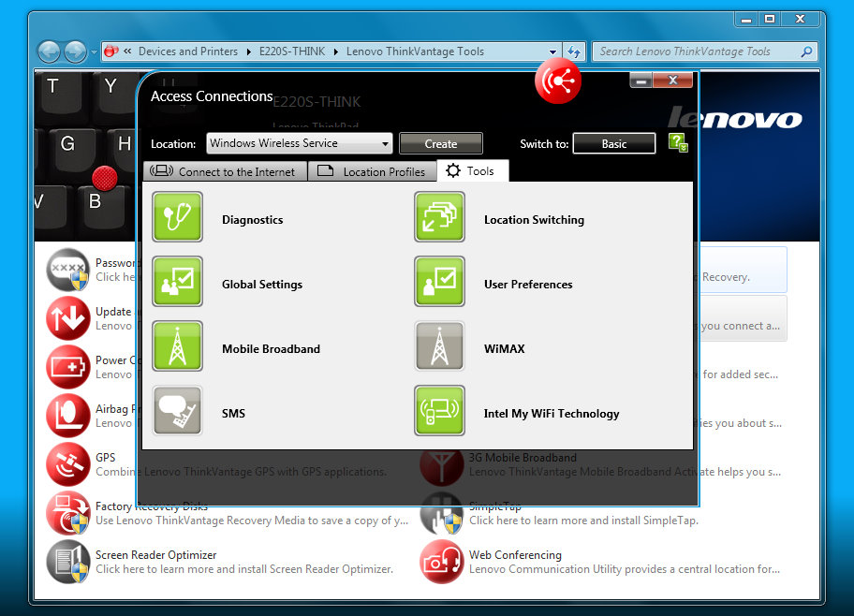This screenshot has width=854, height=616.
Task: Switch to Basic mode button
Action: coord(614,143)
